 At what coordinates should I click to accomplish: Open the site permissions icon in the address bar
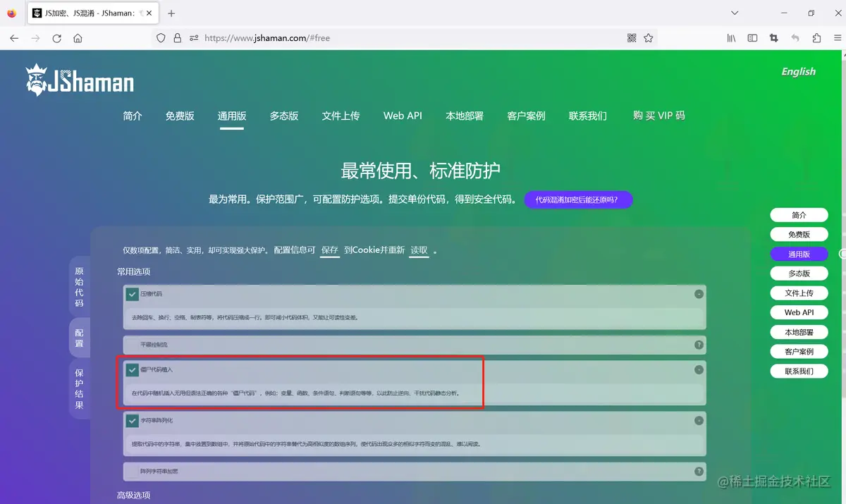[194, 38]
